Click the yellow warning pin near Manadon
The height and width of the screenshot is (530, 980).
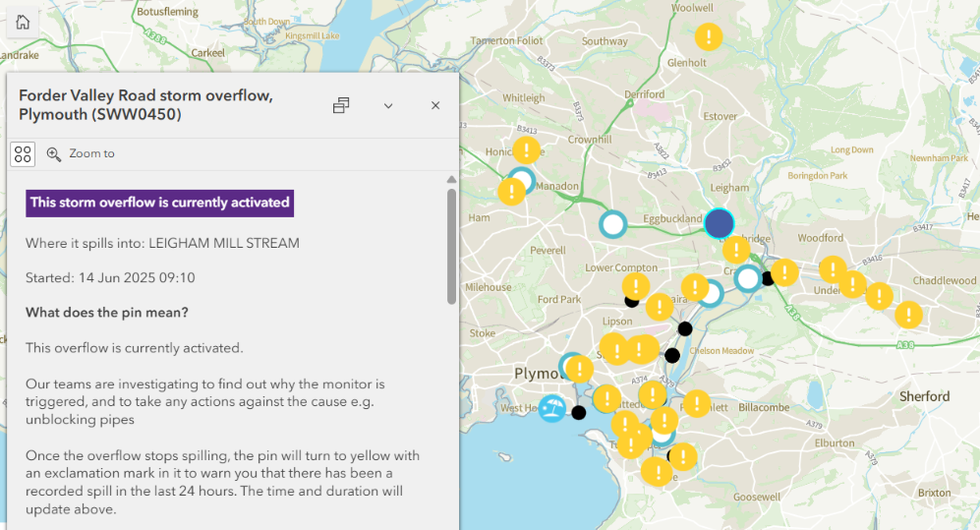coord(511,192)
